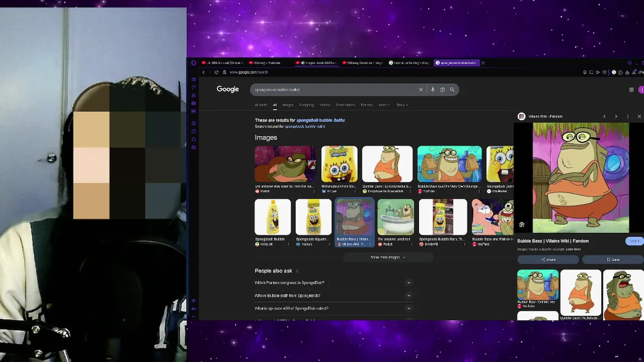Expand Show more images

tap(388, 257)
